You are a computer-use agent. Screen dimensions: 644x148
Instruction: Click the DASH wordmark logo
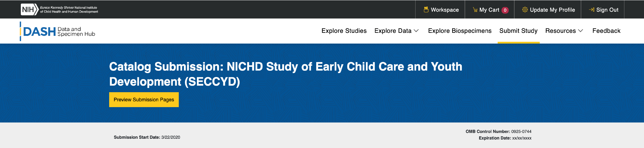[39, 32]
